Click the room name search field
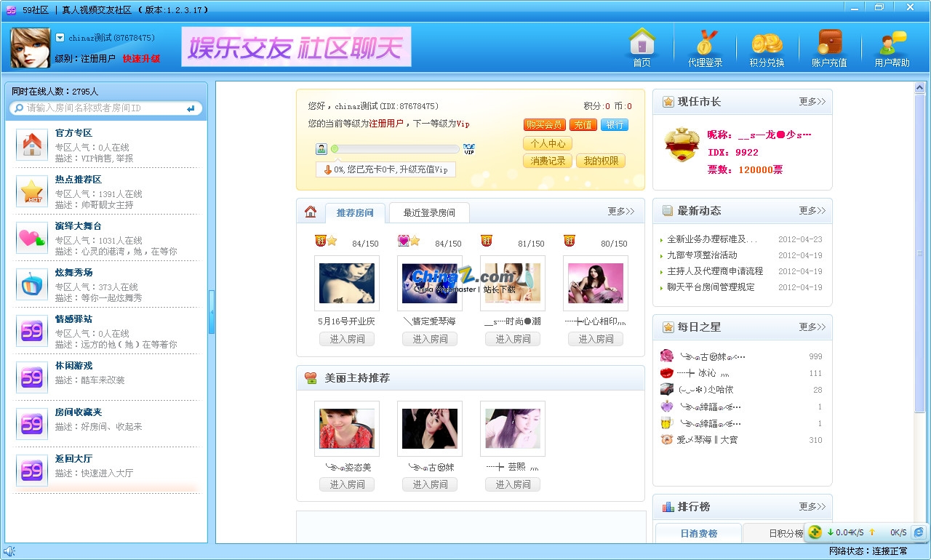The width and height of the screenshot is (931, 560). tap(105, 108)
